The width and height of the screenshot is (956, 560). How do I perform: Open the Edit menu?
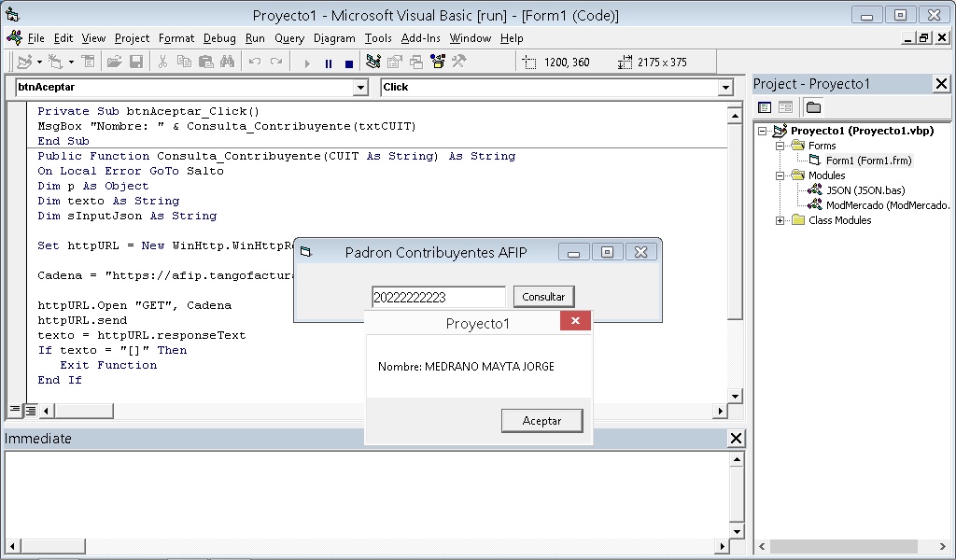63,38
